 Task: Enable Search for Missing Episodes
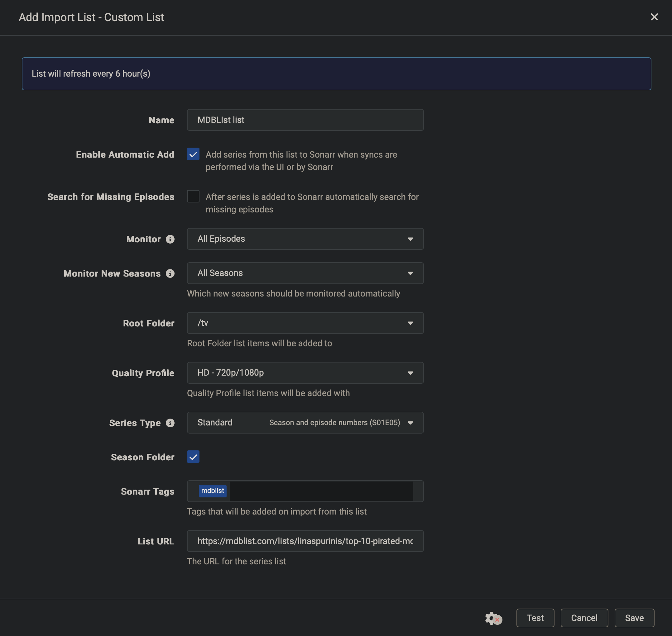pyautogui.click(x=193, y=196)
